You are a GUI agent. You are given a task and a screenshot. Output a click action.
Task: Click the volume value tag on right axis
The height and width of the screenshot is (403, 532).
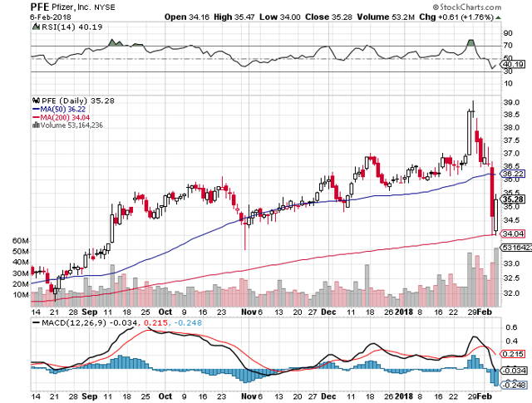coord(517,248)
